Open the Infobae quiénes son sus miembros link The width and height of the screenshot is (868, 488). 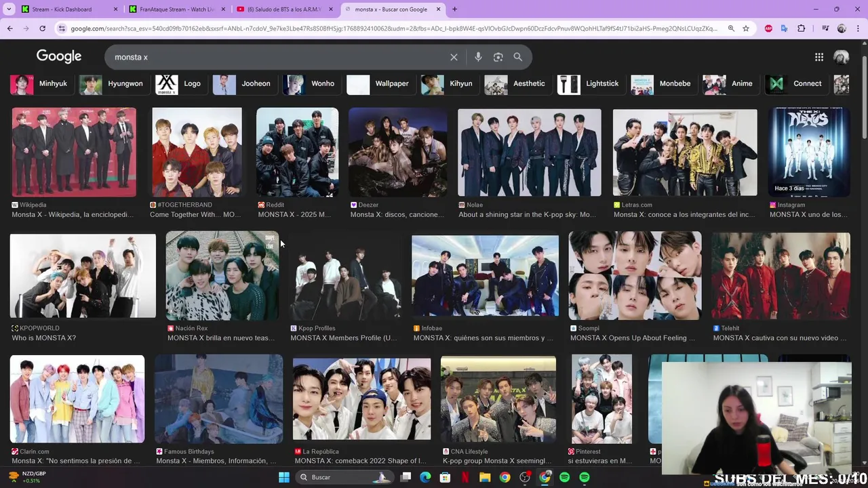484,338
